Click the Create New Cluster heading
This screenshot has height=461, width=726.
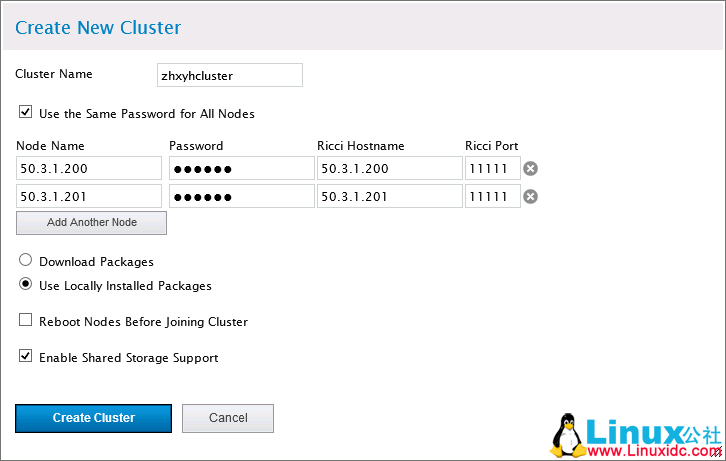98,28
